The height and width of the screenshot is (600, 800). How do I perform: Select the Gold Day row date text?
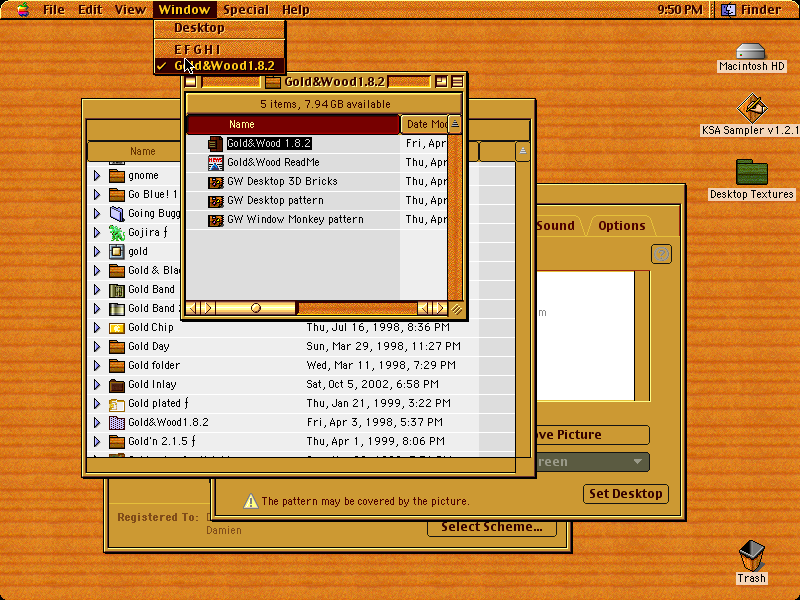[383, 347]
